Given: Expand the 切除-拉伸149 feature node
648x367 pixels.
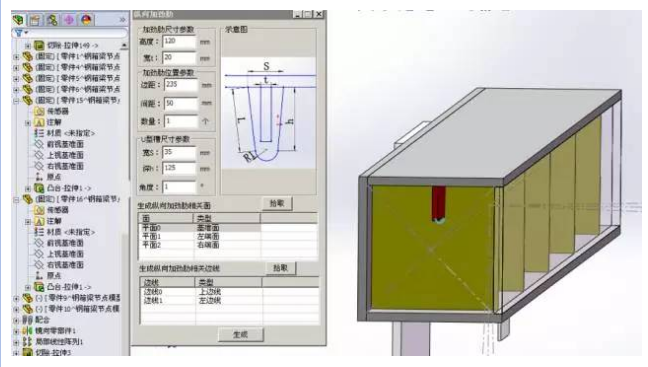Looking at the screenshot, I should pos(28,45).
